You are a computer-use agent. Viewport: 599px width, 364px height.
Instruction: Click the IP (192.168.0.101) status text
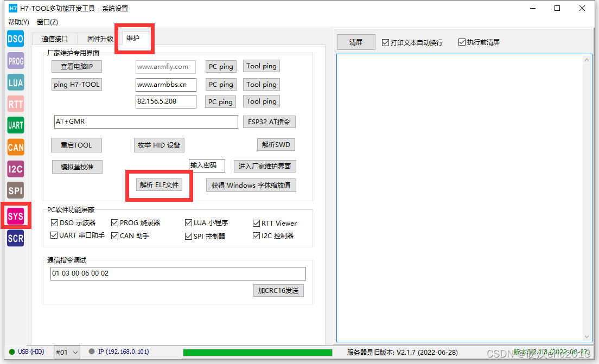tap(124, 352)
